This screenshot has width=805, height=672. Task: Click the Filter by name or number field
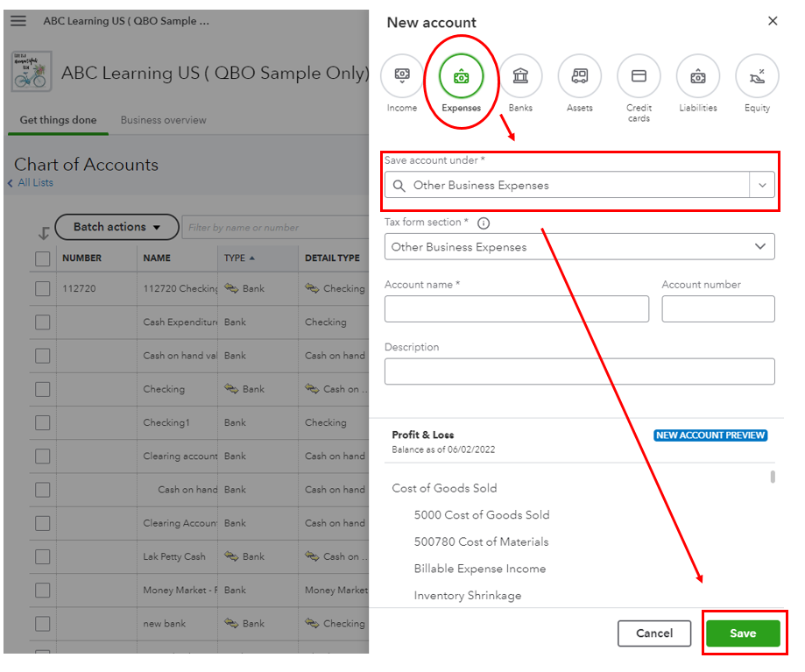[x=275, y=228]
